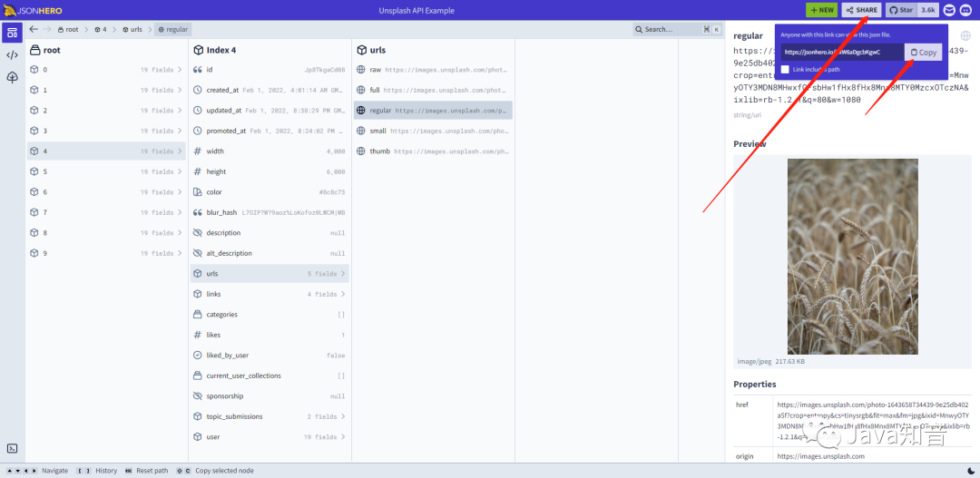
Task: Expand the user field chevron
Action: click(344, 437)
